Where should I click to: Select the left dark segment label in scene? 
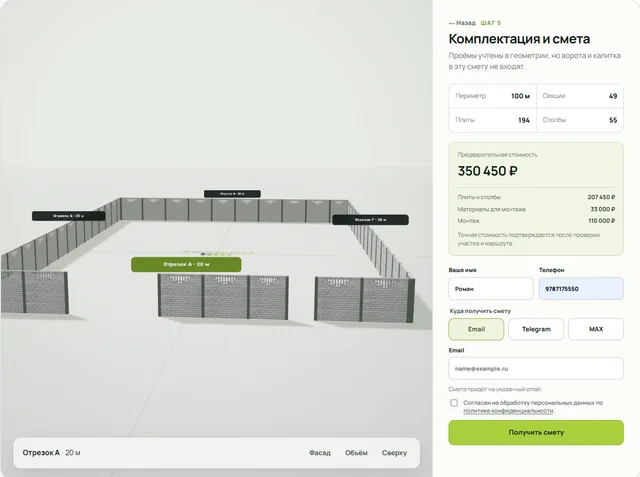[69, 216]
